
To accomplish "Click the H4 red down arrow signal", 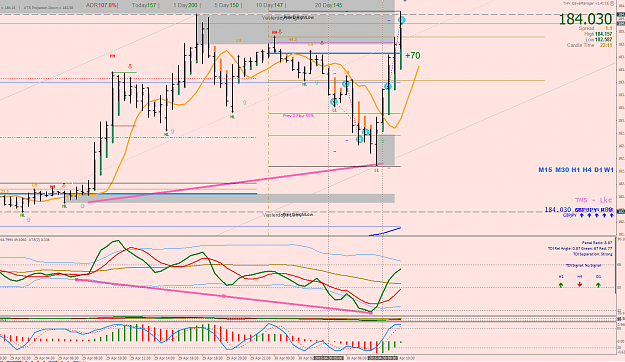I will point(580,285).
